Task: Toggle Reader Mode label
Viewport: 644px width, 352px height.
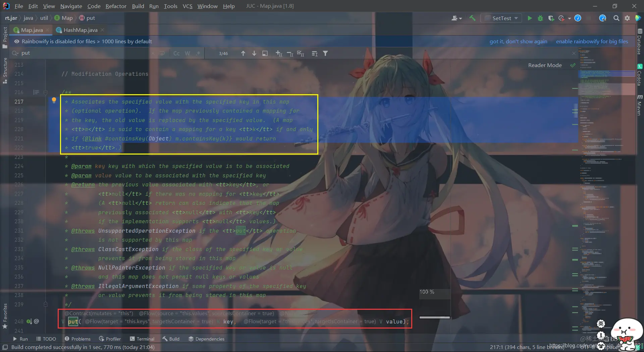Action: coord(545,65)
